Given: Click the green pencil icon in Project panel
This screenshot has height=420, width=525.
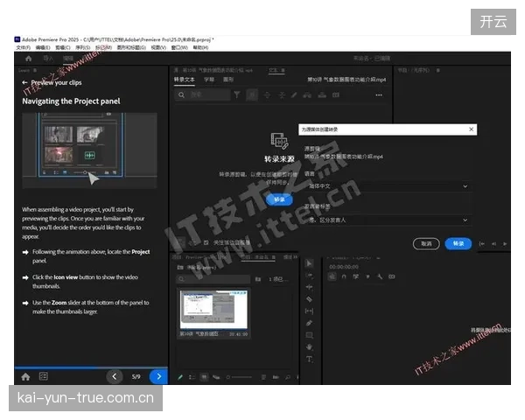Looking at the screenshot, I should pyautogui.click(x=180, y=377).
